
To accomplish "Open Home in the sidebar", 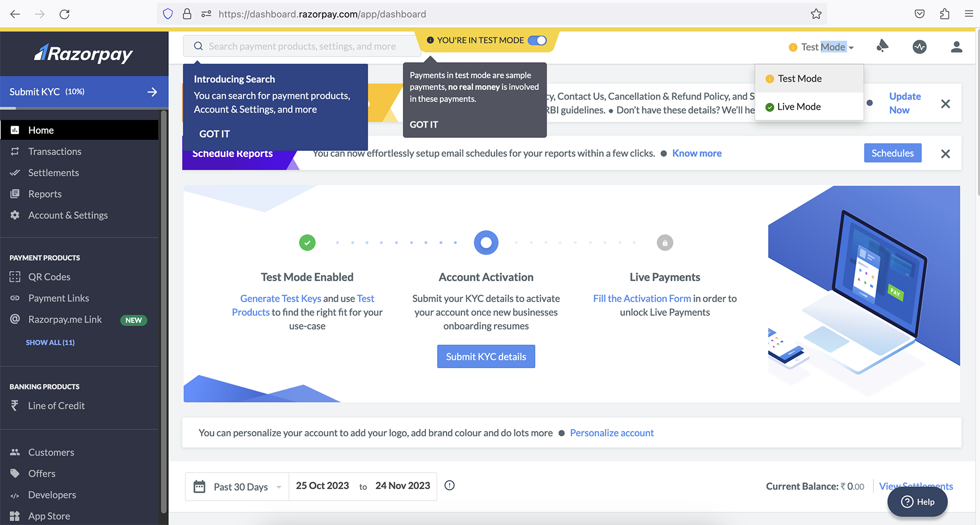I will coord(79,130).
